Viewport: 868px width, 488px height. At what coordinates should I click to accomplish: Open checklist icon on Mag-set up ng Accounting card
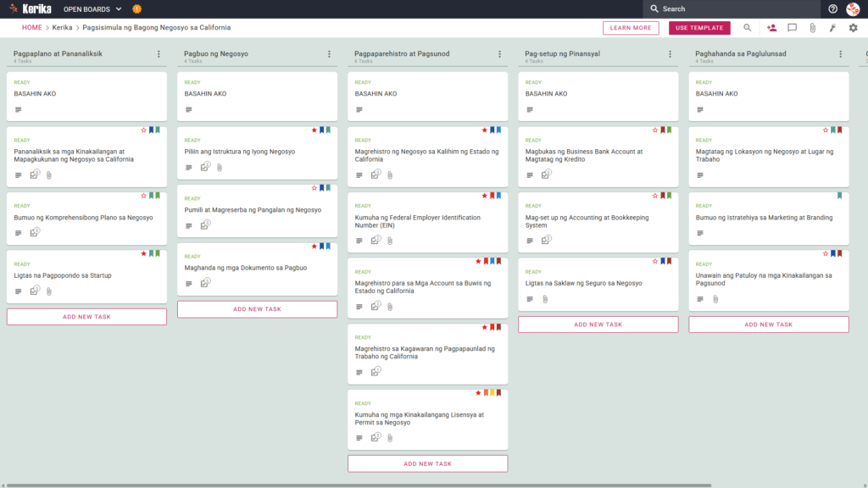[x=547, y=240]
